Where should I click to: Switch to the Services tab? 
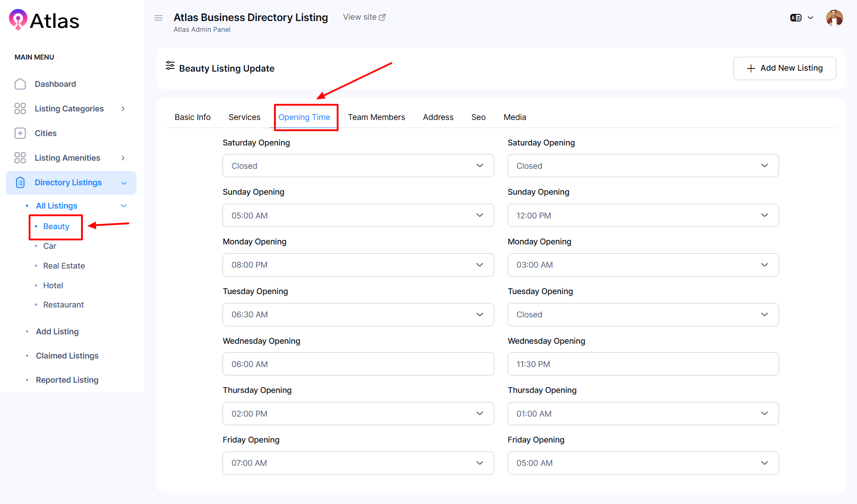tap(244, 117)
